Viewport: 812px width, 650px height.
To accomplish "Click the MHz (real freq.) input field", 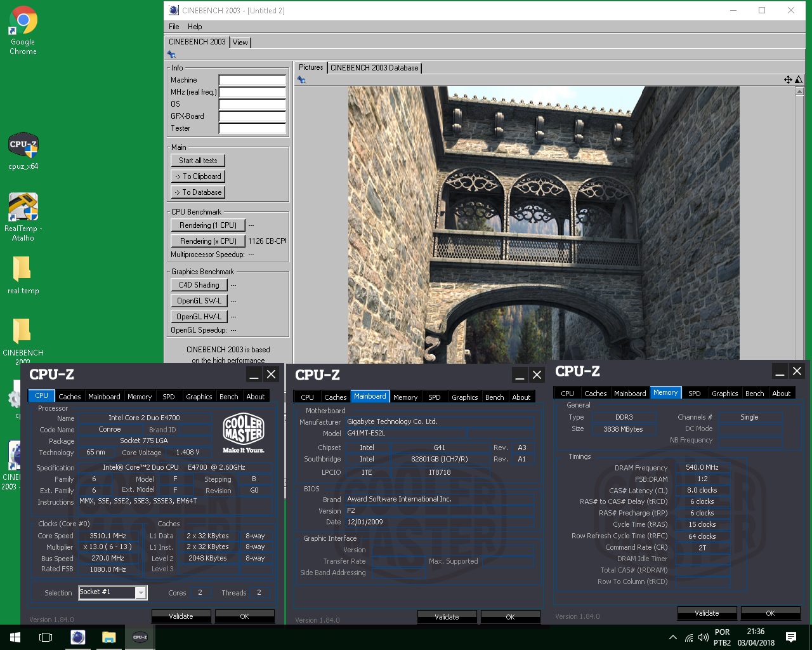I will point(252,92).
